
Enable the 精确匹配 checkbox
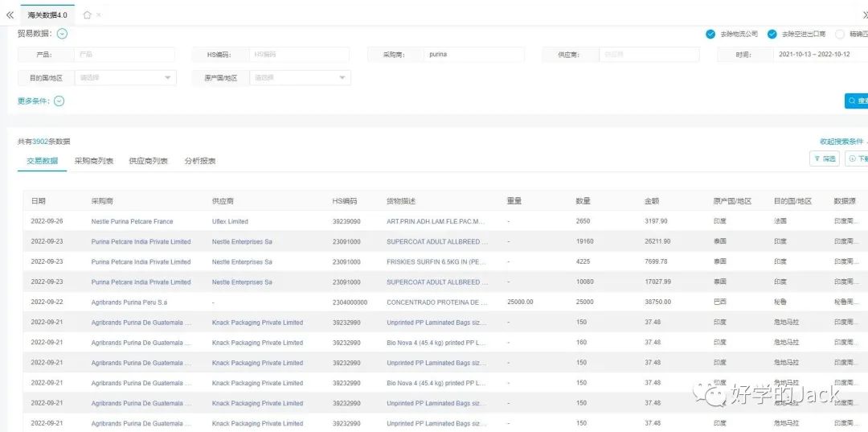pos(841,34)
